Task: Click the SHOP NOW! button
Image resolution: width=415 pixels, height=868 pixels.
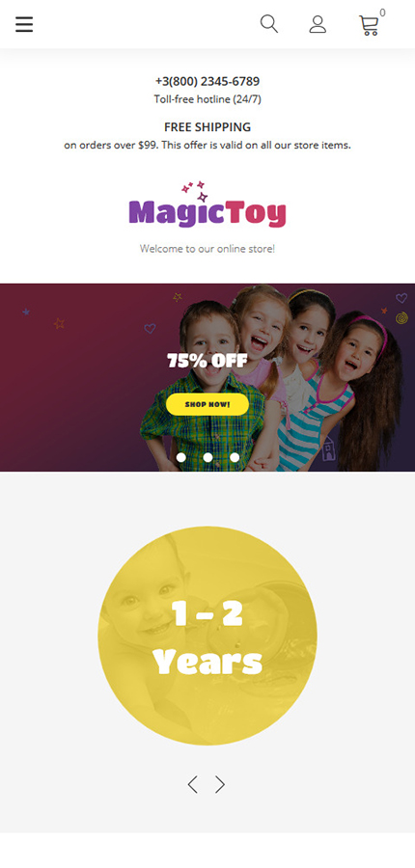Action: click(x=207, y=404)
